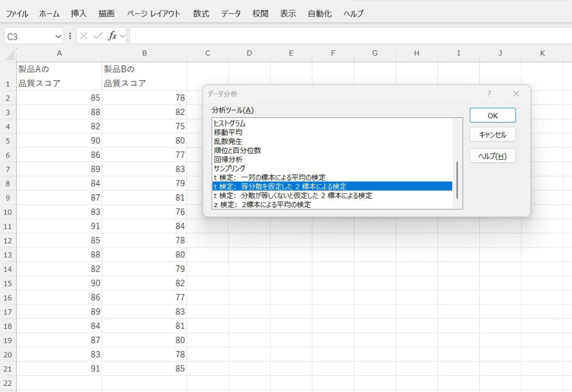Open the Name Box dropdown arrow
Viewport: 572px width, 392px height.
[59, 36]
